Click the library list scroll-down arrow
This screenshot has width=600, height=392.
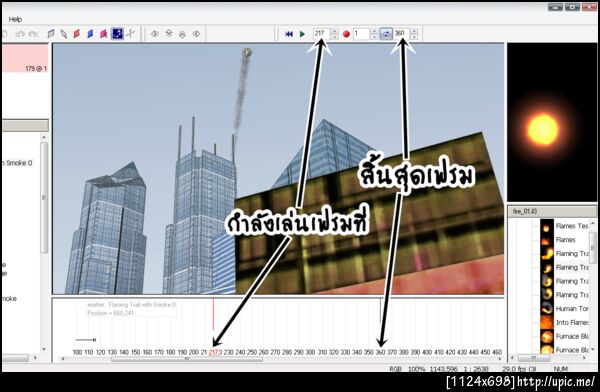click(x=593, y=349)
